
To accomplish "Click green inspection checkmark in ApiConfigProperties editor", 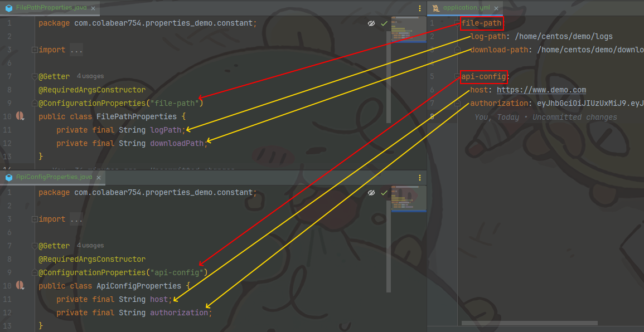I will [384, 193].
